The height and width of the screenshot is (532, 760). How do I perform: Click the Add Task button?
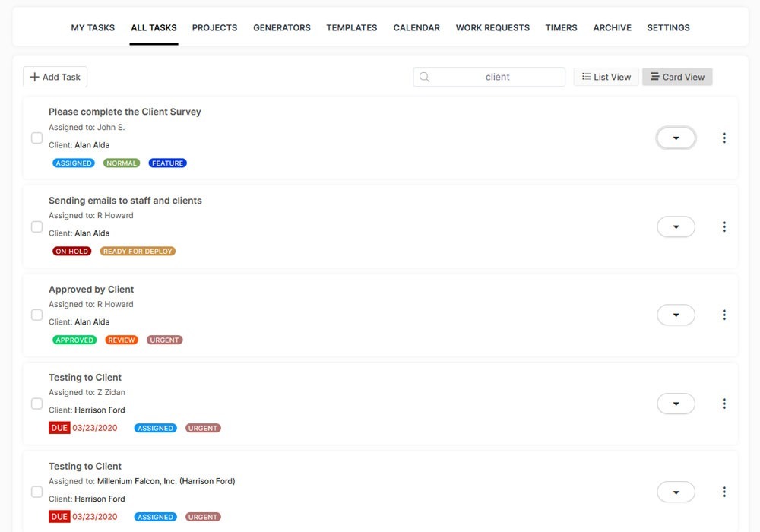[55, 77]
